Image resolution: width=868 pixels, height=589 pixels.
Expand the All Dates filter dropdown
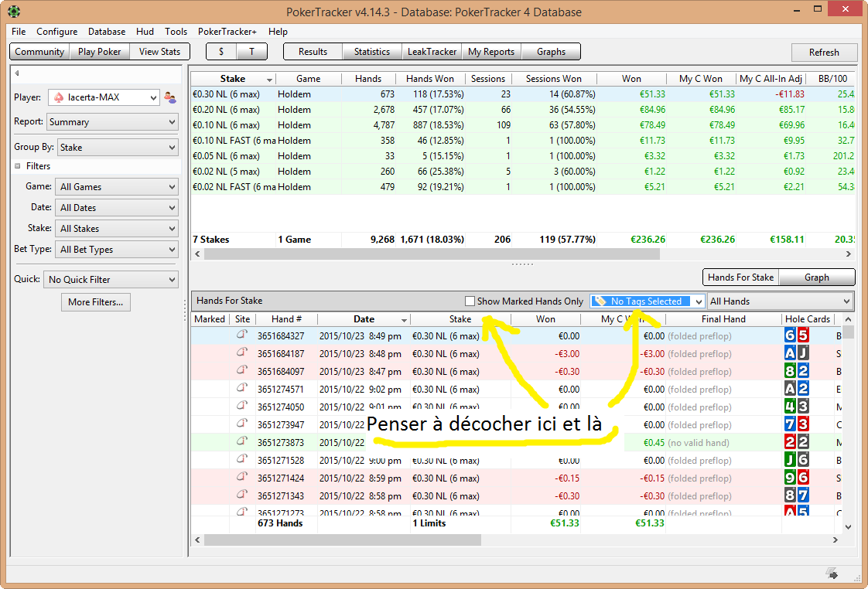click(117, 207)
